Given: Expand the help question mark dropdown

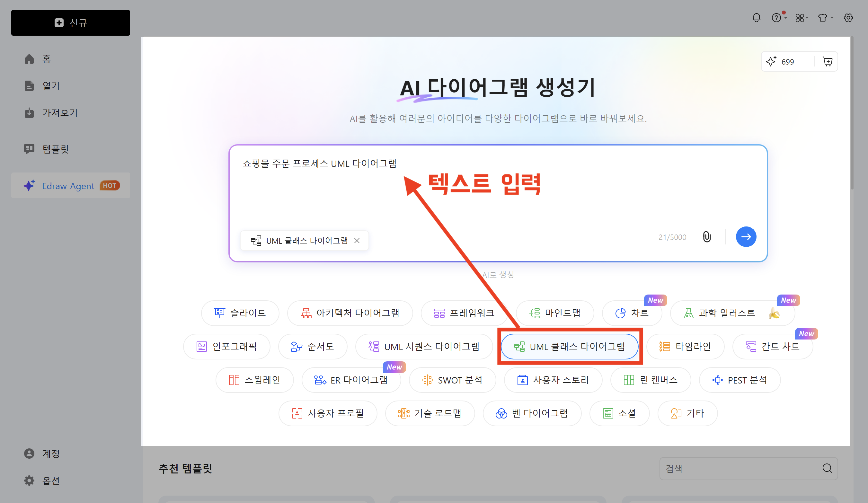Looking at the screenshot, I should (779, 18).
